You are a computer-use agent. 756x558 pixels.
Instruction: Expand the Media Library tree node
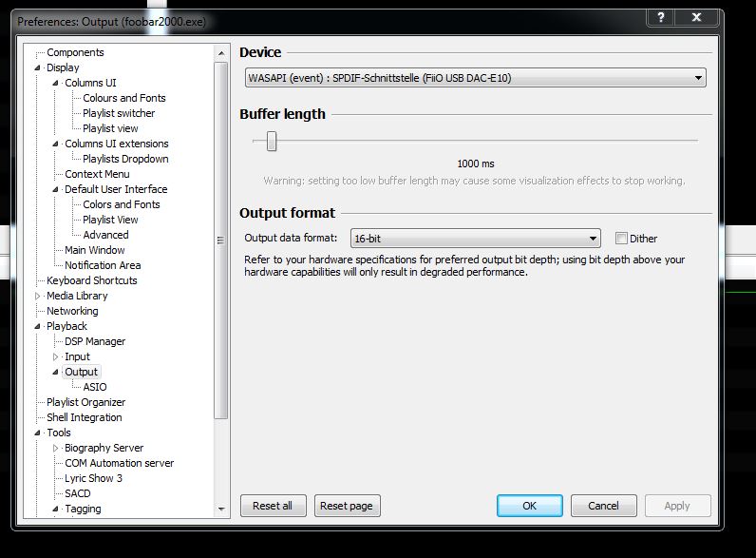(39, 296)
